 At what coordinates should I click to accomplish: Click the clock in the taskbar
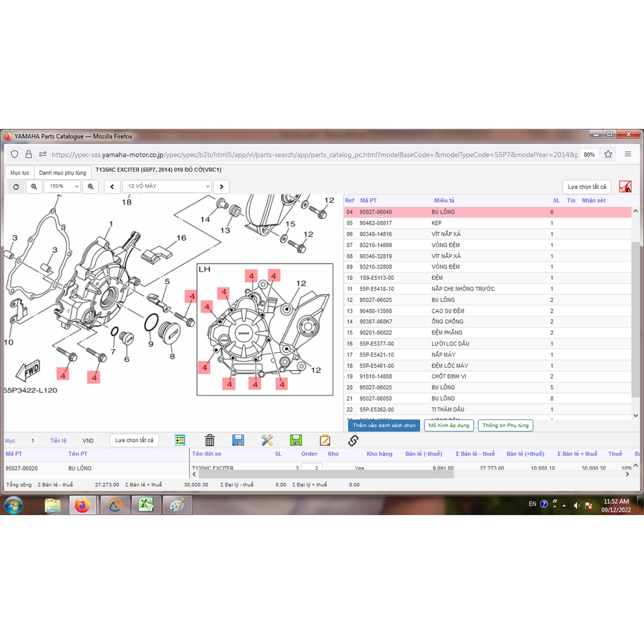(616, 506)
